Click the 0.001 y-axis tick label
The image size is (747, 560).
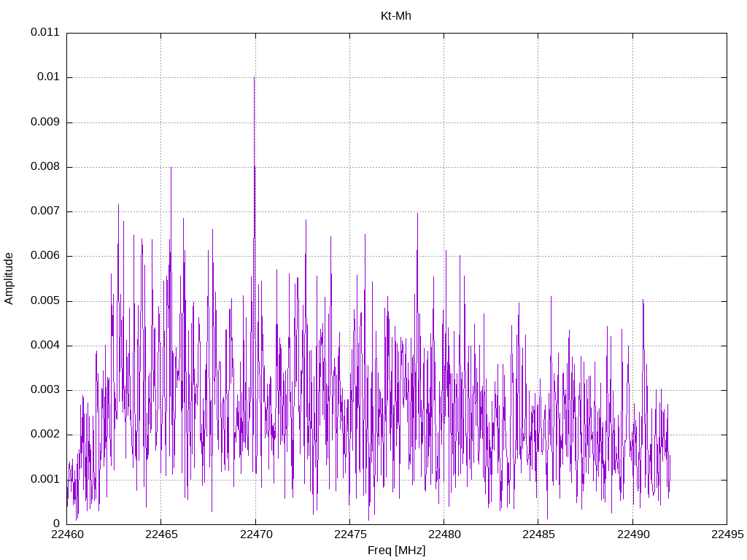(44, 479)
